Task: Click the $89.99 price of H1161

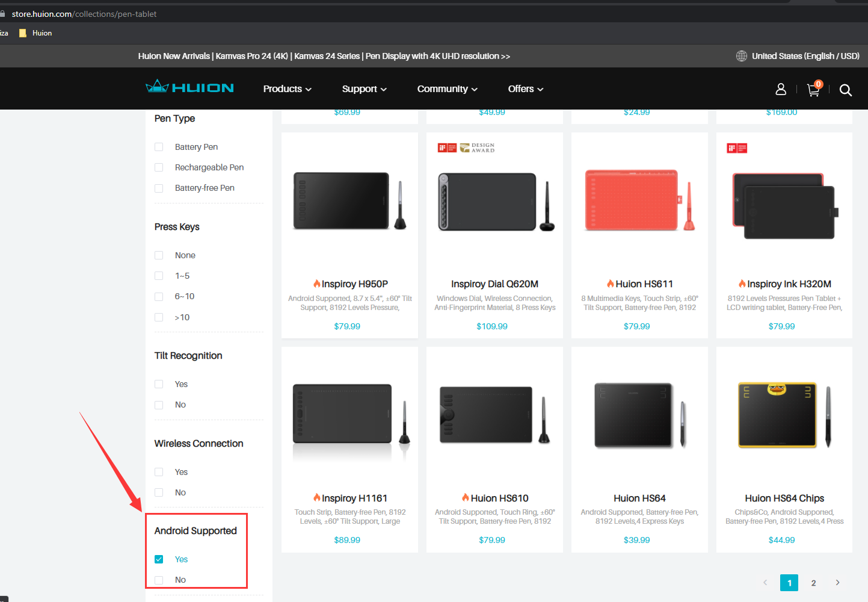Action: pyautogui.click(x=347, y=540)
